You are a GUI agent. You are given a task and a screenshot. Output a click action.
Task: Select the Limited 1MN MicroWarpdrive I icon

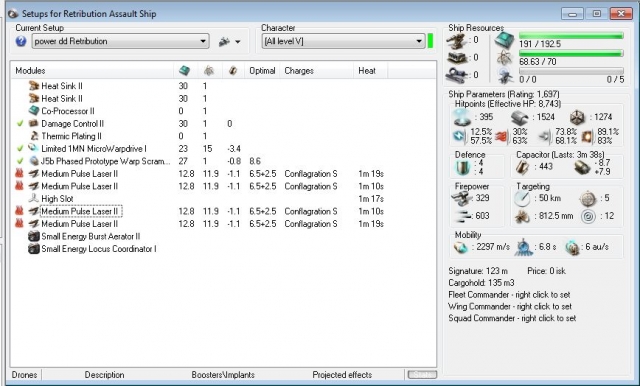click(33, 149)
